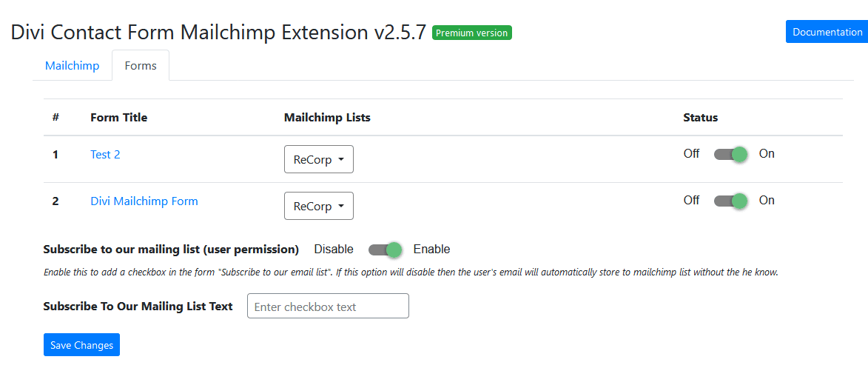Image resolution: width=868 pixels, height=368 pixels.
Task: Click Off label beside Divi Mailchimp Form
Action: tap(691, 200)
